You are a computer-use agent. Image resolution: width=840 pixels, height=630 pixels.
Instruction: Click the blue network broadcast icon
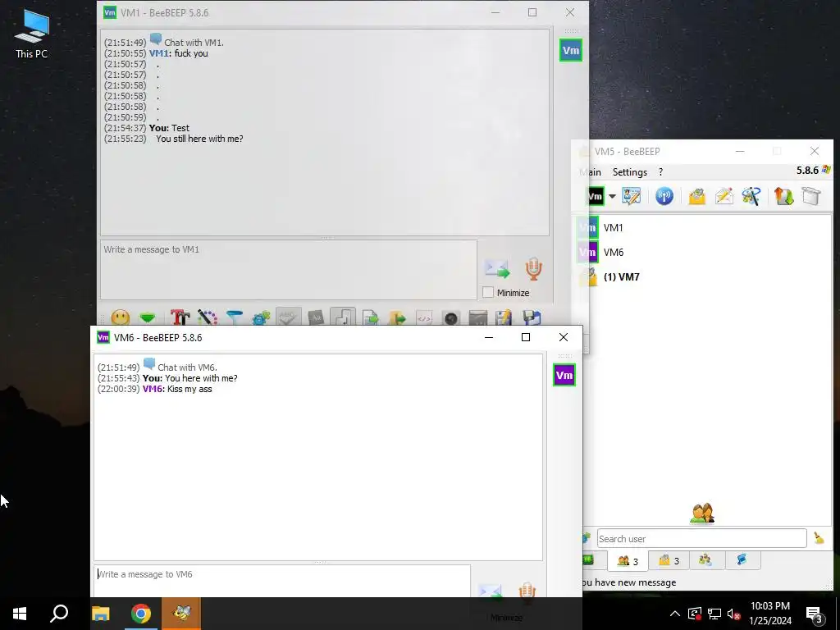pos(664,196)
